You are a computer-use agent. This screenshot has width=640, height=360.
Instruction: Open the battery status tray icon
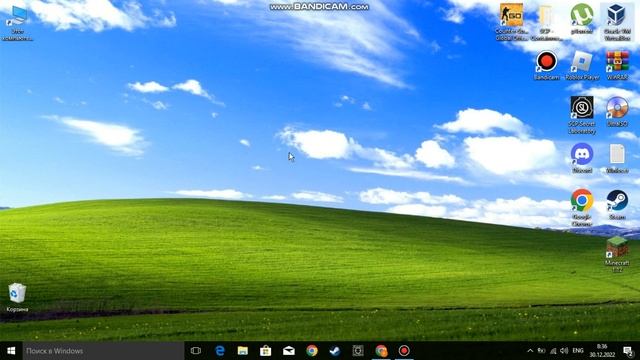[541, 351]
